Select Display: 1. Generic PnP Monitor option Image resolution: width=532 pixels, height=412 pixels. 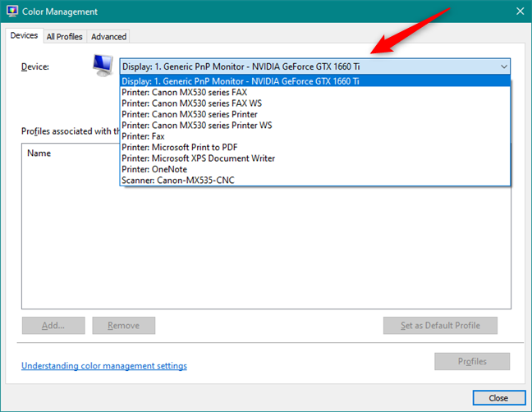point(315,81)
